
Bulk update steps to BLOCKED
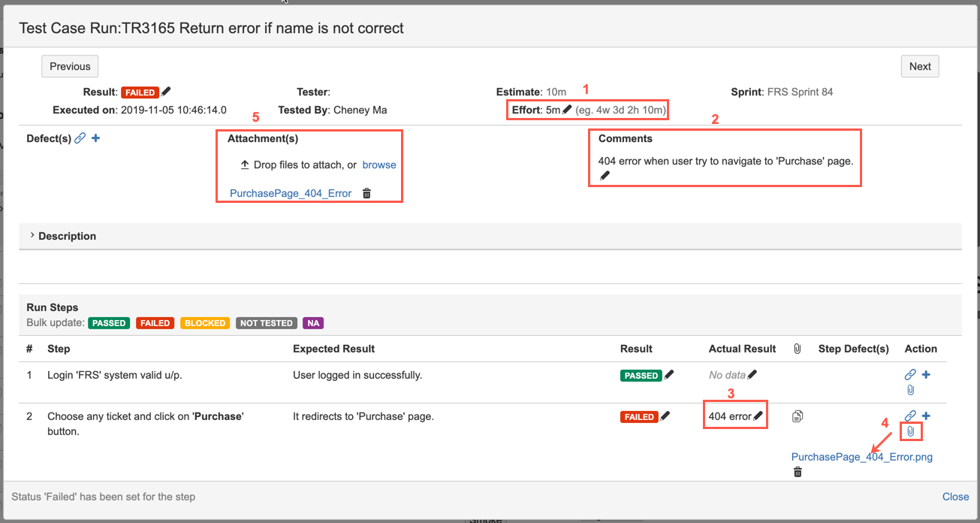coord(205,323)
